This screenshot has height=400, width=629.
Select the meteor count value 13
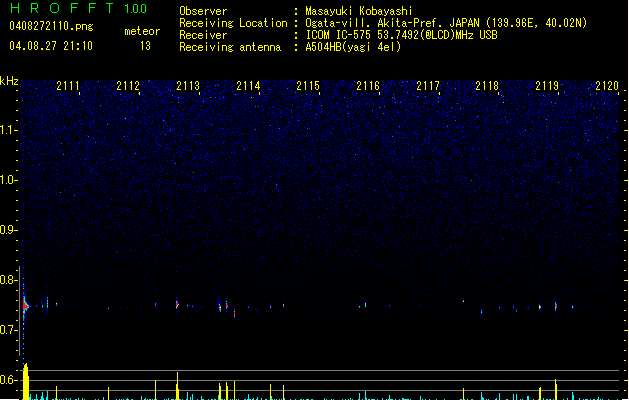pos(145,46)
